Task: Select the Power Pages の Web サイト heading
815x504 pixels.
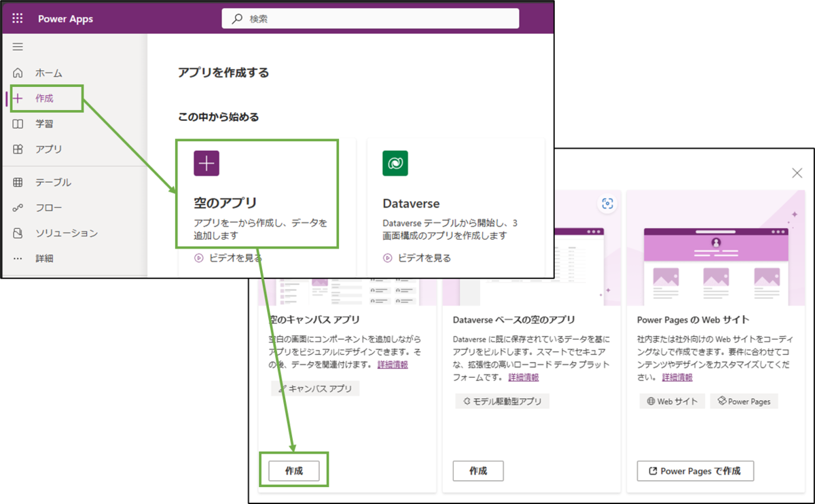Action: (x=693, y=319)
